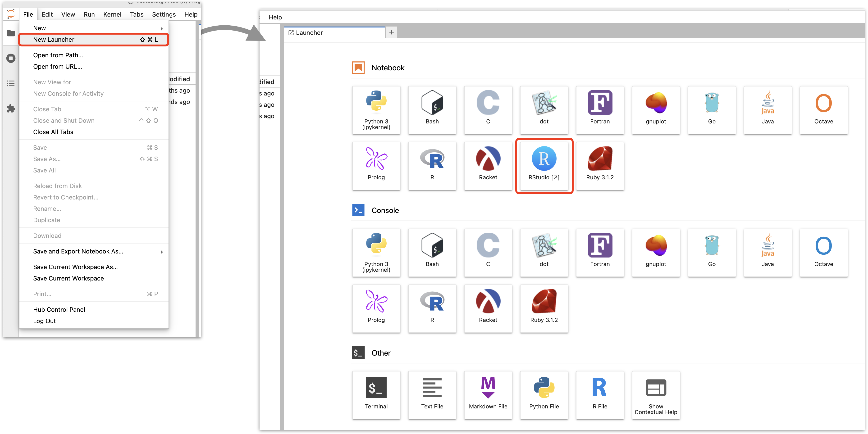Open table of contents sidebar icon
This screenshot has width=868, height=434.
pos(11,83)
